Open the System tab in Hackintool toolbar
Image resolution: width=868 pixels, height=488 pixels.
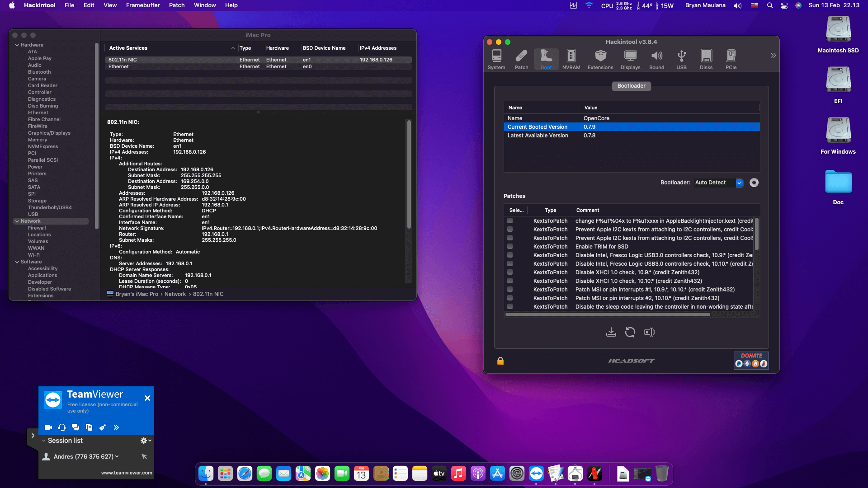click(x=496, y=59)
